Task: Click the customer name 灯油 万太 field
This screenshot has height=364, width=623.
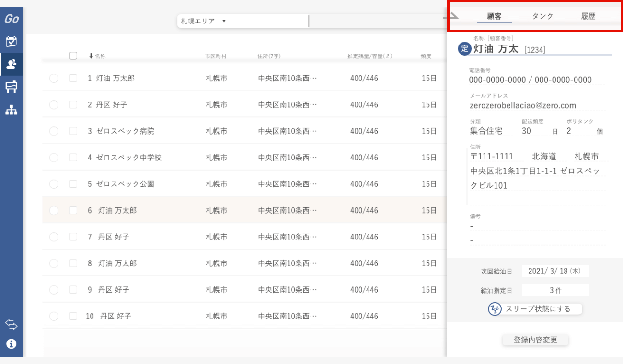Action: tap(496, 49)
